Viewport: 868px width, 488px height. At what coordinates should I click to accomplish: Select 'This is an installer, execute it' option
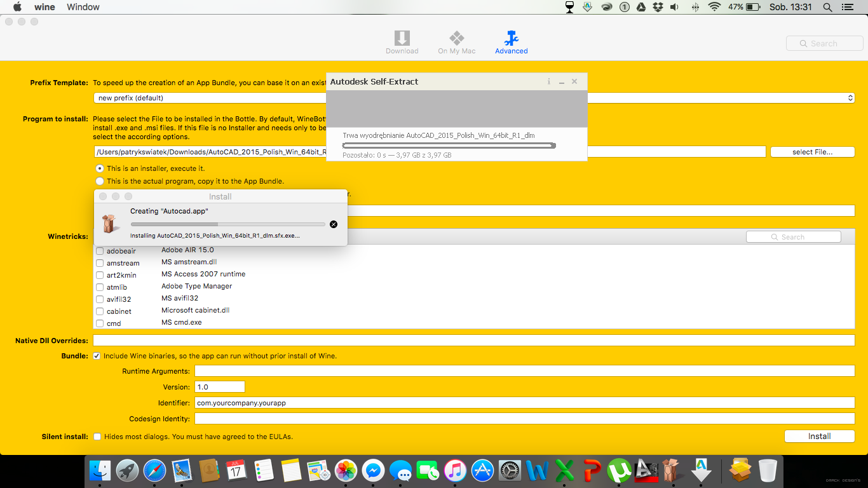[100, 169]
